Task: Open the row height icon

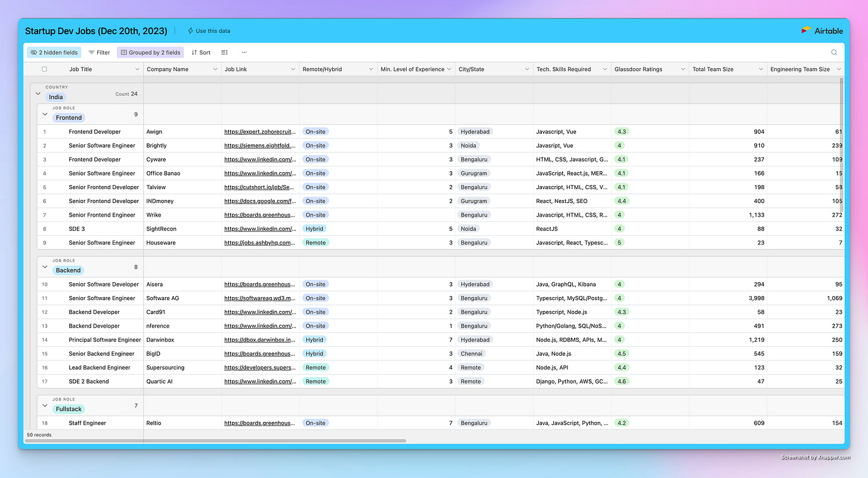Action: point(224,53)
